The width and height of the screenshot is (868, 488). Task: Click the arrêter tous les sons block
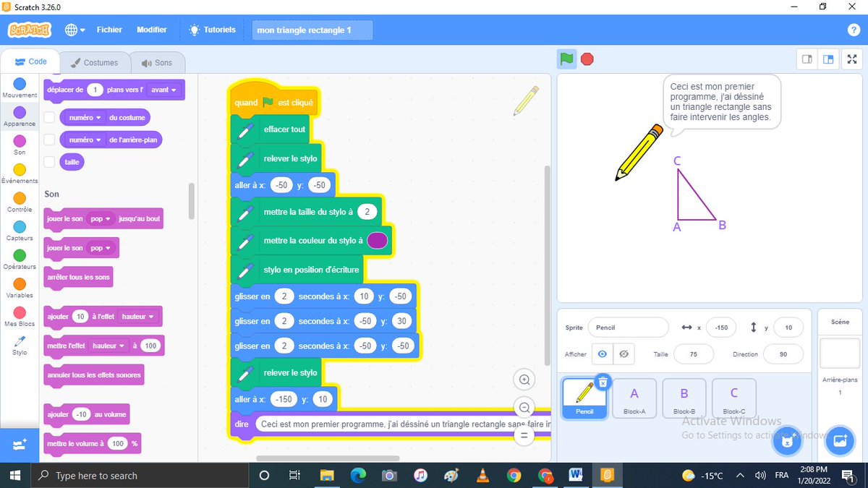pos(78,278)
